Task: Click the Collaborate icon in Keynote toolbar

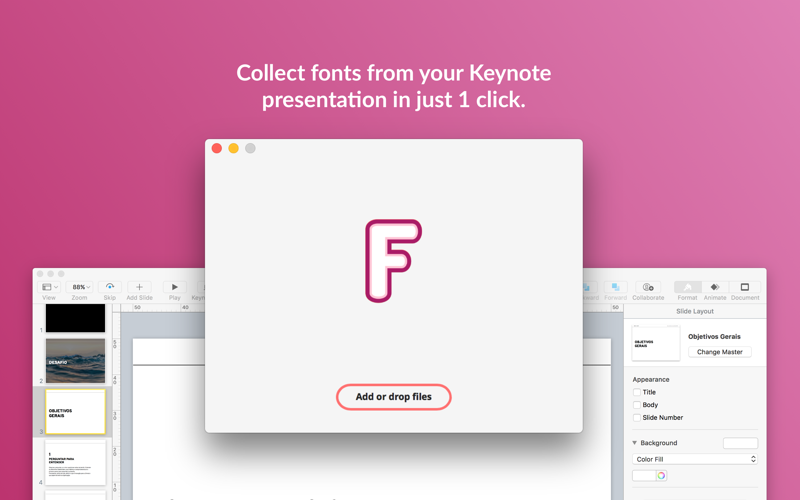Action: pyautogui.click(x=648, y=287)
